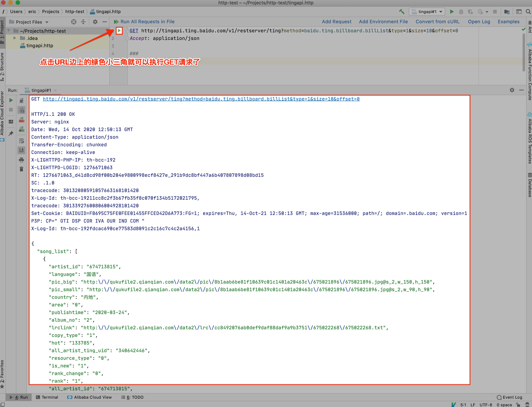Click the Restore Layout icon in Run panel
532x407 pixels.
coord(11,121)
